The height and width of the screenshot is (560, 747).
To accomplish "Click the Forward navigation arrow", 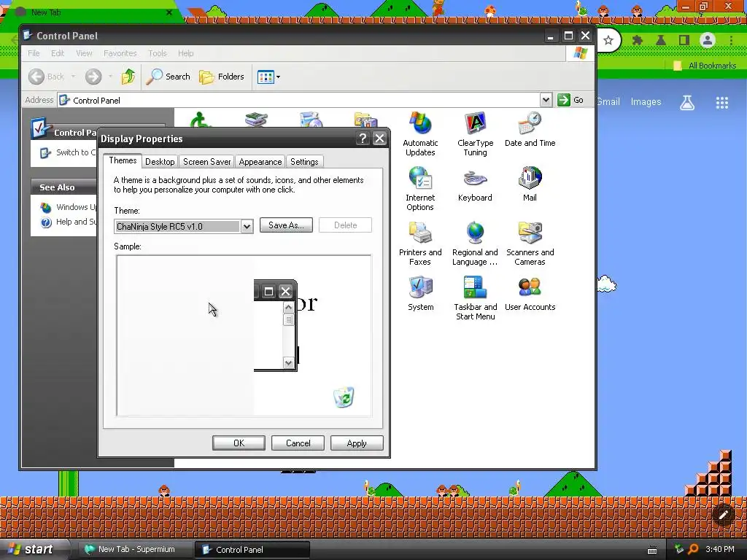I will 93,76.
